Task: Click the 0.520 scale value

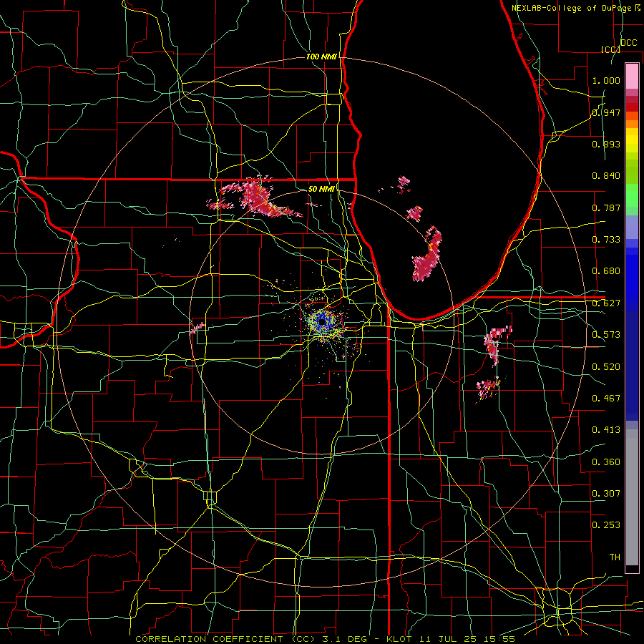Action: pos(606,367)
